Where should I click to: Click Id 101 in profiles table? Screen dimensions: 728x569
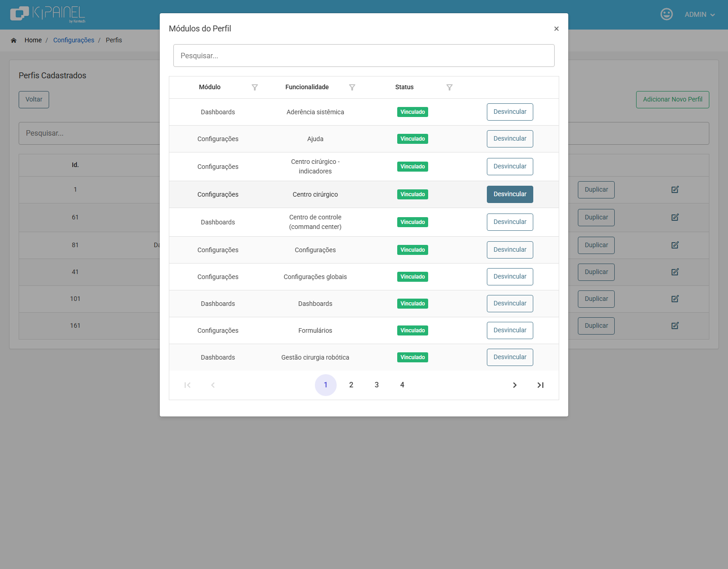[75, 299]
